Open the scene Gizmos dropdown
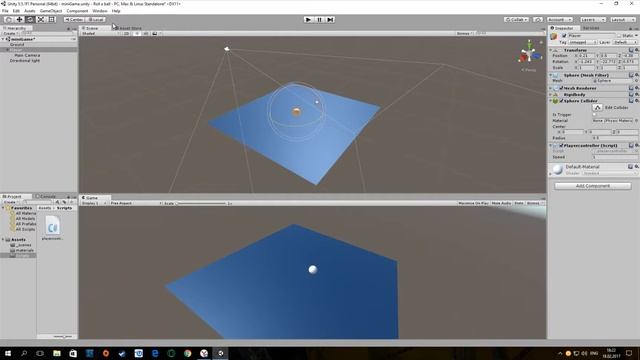The image size is (640, 360). (x=465, y=33)
